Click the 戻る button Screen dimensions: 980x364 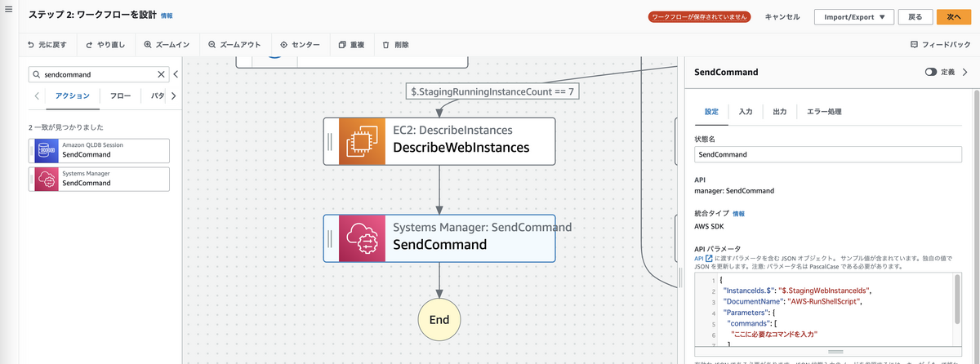tap(915, 16)
